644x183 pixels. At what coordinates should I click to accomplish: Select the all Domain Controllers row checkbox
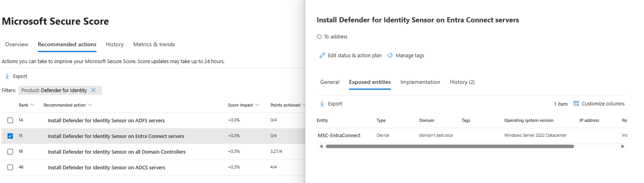(10, 152)
